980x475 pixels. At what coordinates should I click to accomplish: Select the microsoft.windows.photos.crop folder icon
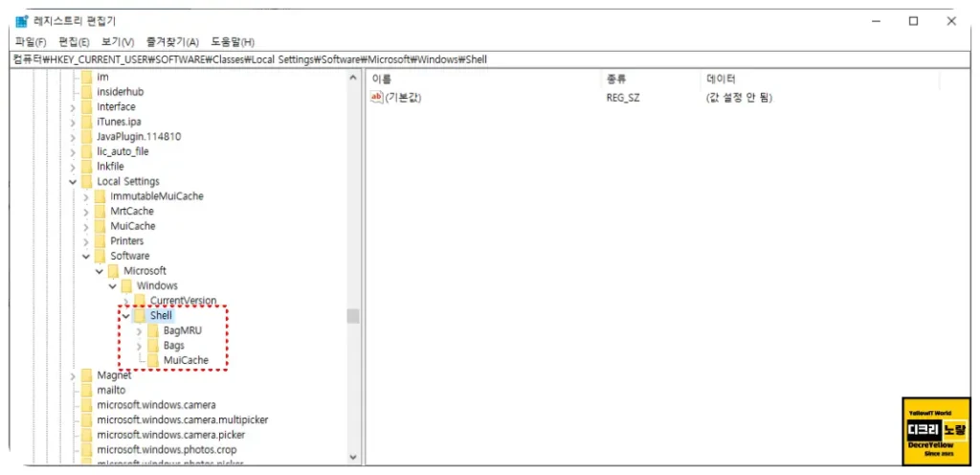pyautogui.click(x=86, y=450)
